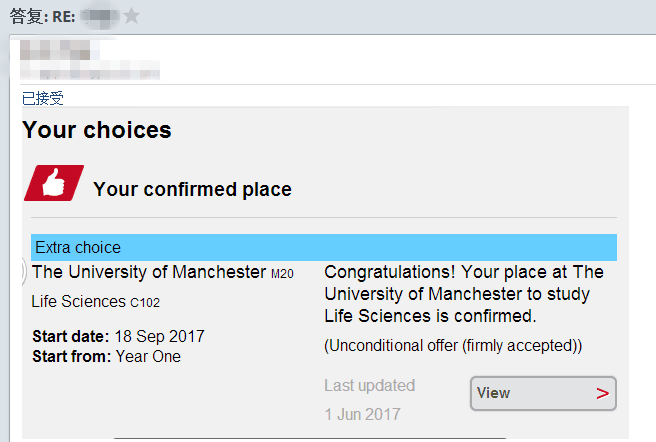Click The University of Manchester name
The width and height of the screenshot is (656, 442).
(x=149, y=272)
